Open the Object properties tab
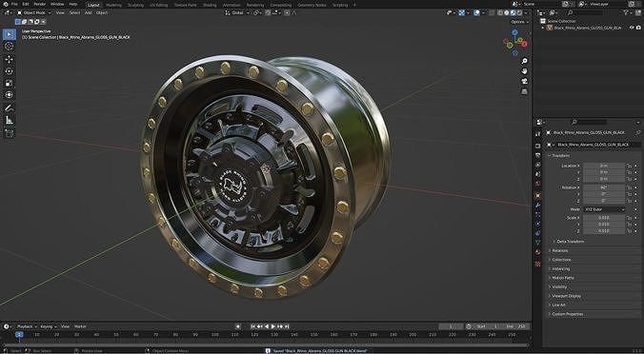This screenshot has height=354, width=644. (538, 196)
